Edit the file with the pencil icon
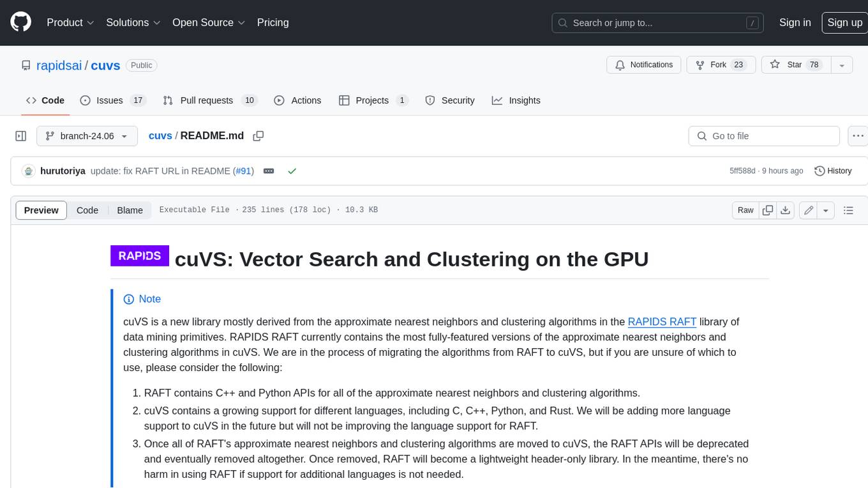The width and height of the screenshot is (868, 488). pyautogui.click(x=809, y=210)
